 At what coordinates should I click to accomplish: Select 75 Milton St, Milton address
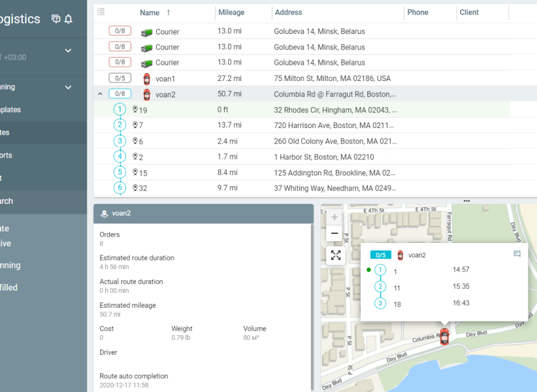(332, 78)
